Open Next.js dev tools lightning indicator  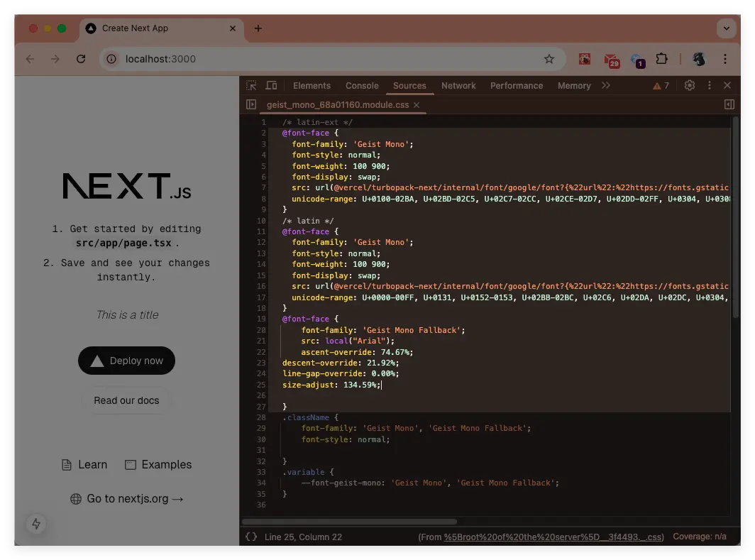point(37,524)
